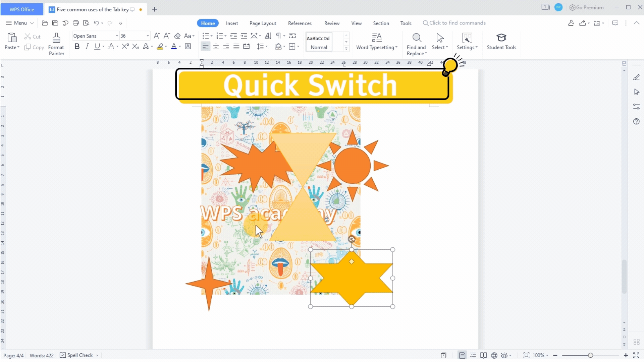Click the Print icon in quick toolbar
The height and width of the screenshot is (362, 644).
76,23
